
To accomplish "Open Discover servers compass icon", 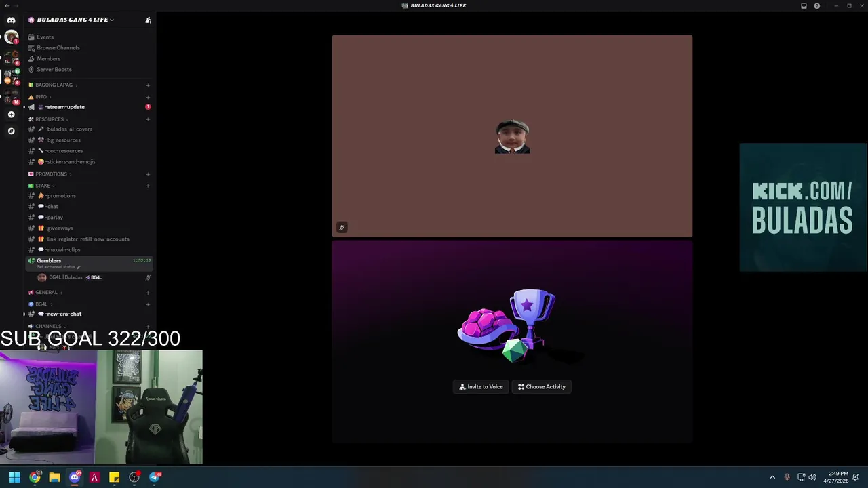I will click(11, 131).
